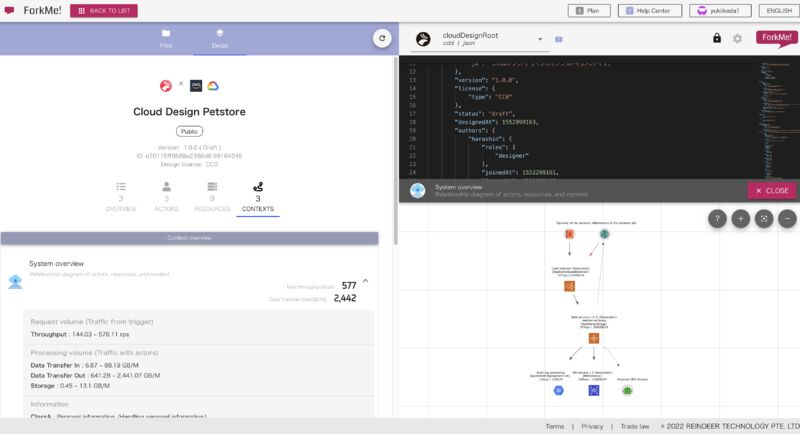The height and width of the screenshot is (434, 800).
Task: Click the System overview context icon
Action: (x=15, y=282)
